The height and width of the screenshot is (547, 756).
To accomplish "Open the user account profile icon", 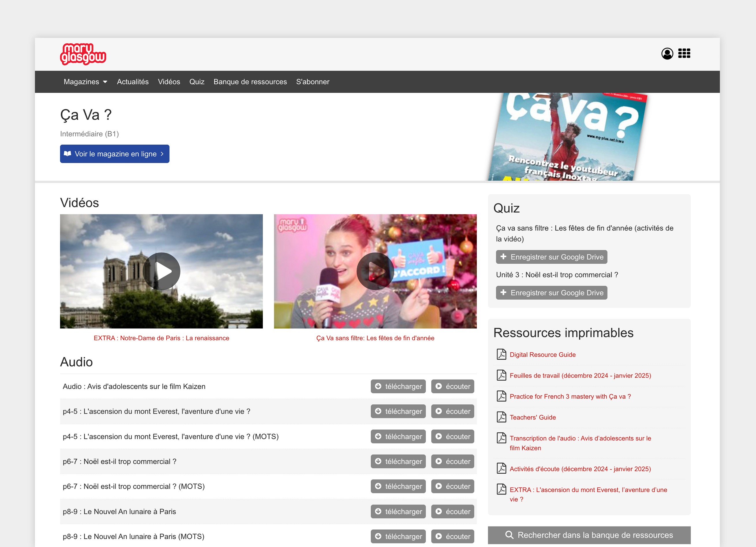I will tap(667, 54).
